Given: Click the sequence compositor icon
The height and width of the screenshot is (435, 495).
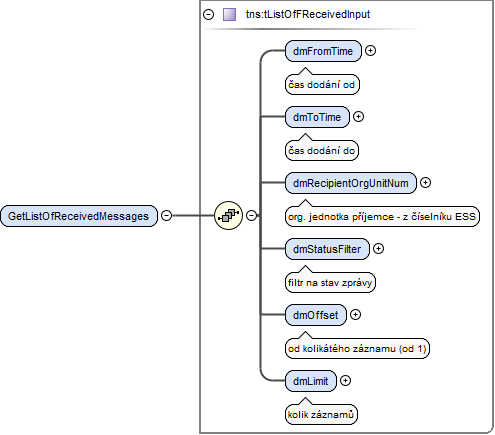Looking at the screenshot, I should [x=228, y=215].
